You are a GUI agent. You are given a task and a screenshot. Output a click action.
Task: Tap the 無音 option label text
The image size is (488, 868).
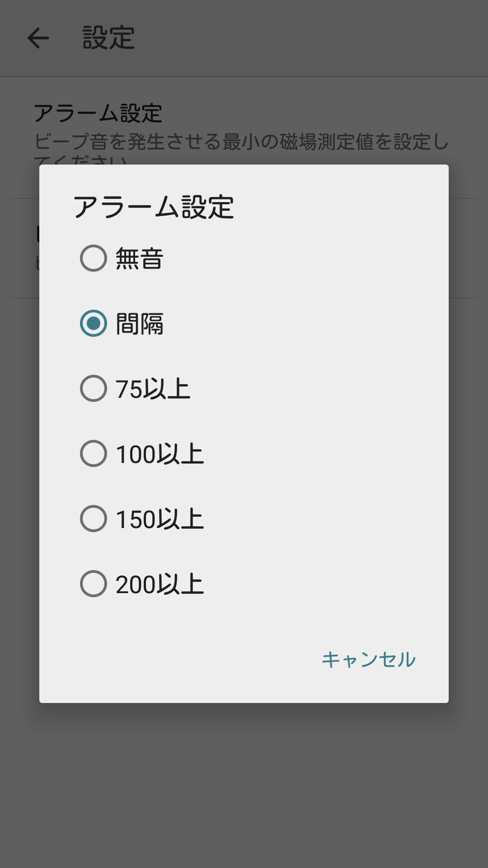pyautogui.click(x=139, y=259)
